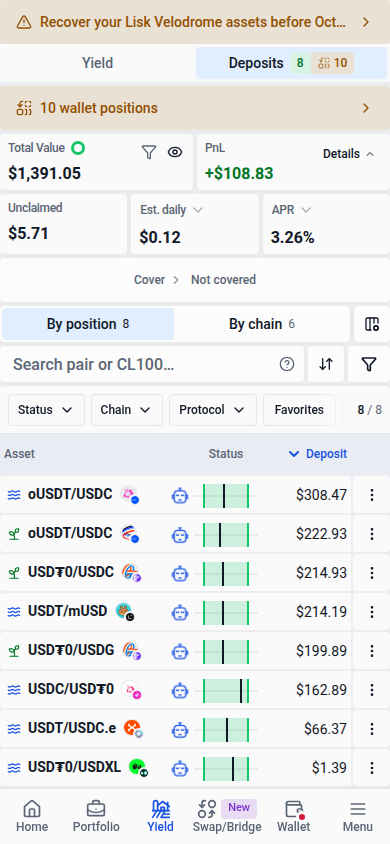
Task: Open the sort order arrows button
Action: (325, 364)
